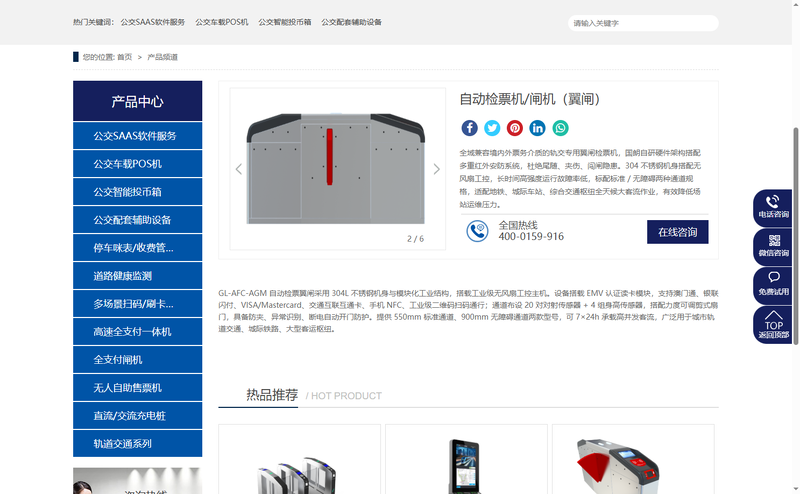Open 全支付闸机 sidebar category
The height and width of the screenshot is (494, 800).
137,360
